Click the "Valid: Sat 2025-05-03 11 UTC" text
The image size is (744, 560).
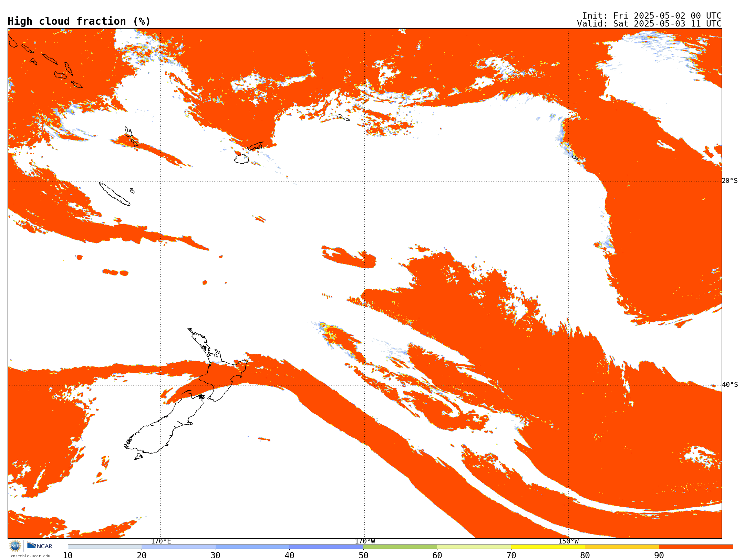coord(649,24)
